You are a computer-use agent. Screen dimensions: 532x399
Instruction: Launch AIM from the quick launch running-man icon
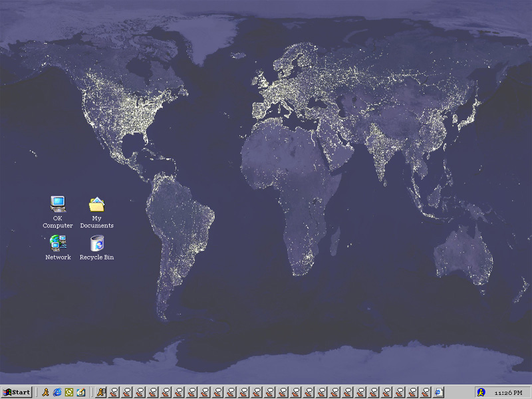[45, 392]
